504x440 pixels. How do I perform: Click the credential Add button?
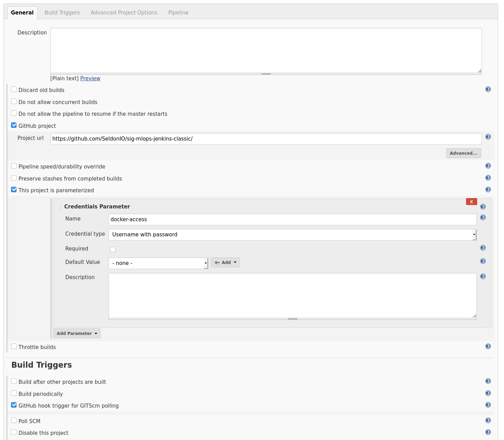coord(225,262)
